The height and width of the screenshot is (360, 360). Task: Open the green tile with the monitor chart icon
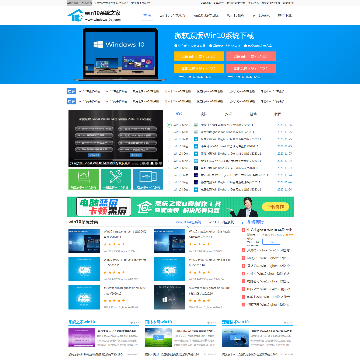[x=84, y=179]
